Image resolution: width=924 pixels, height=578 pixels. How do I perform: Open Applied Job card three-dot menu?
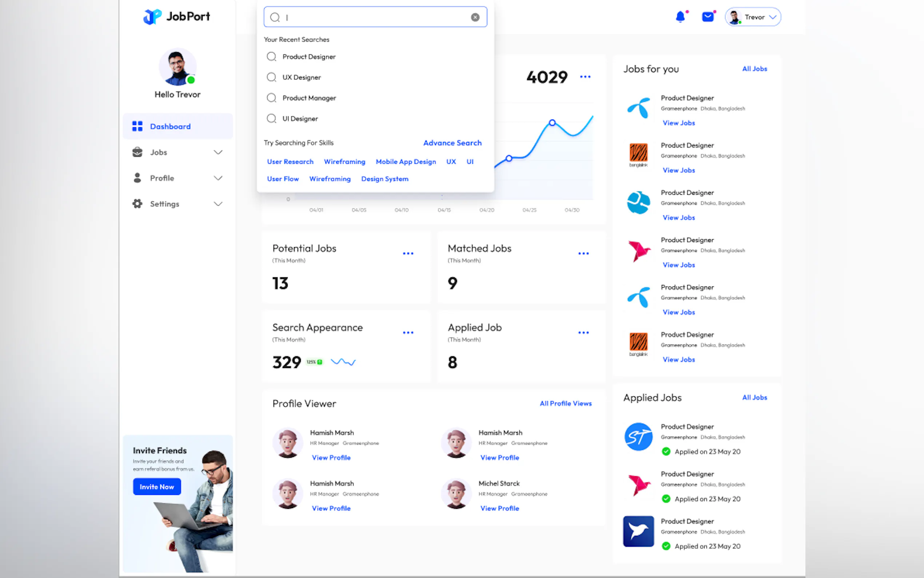[x=583, y=333]
